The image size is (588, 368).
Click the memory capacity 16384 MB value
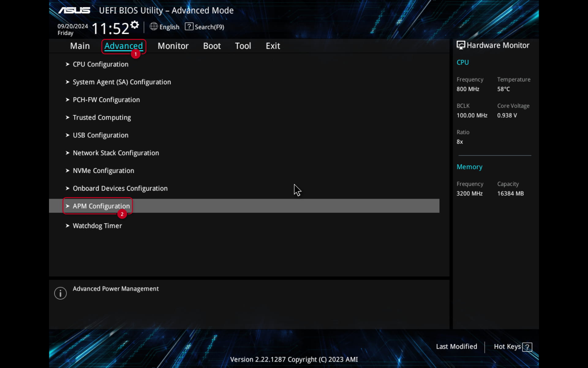coord(511,194)
